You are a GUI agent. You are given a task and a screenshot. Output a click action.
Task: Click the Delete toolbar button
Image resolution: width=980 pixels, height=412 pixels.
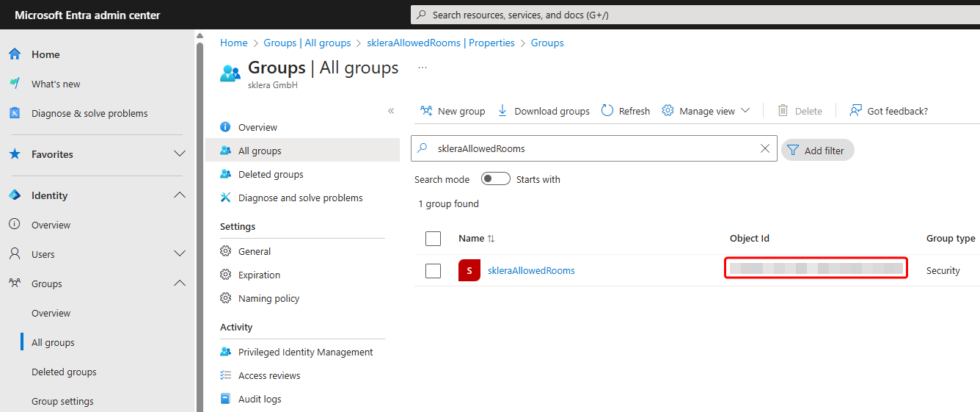click(800, 111)
